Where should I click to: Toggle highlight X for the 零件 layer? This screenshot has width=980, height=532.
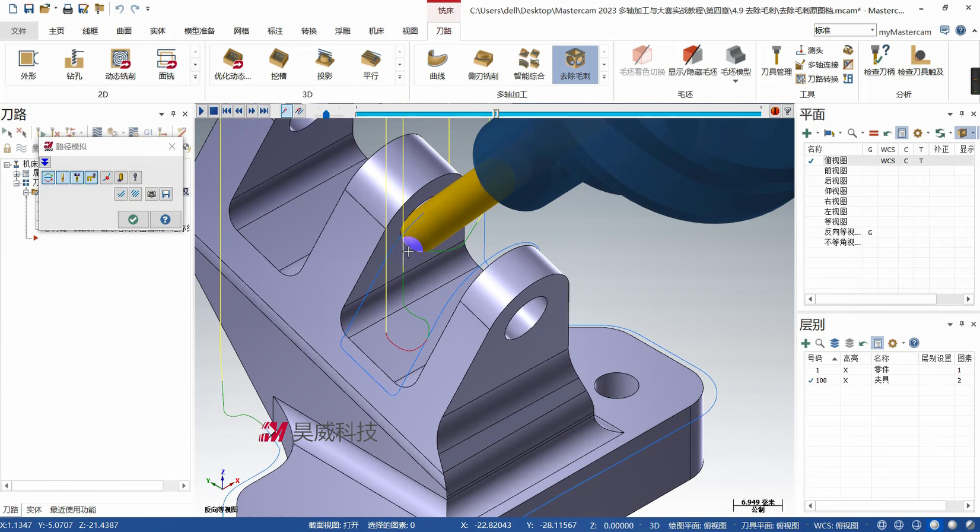point(845,370)
